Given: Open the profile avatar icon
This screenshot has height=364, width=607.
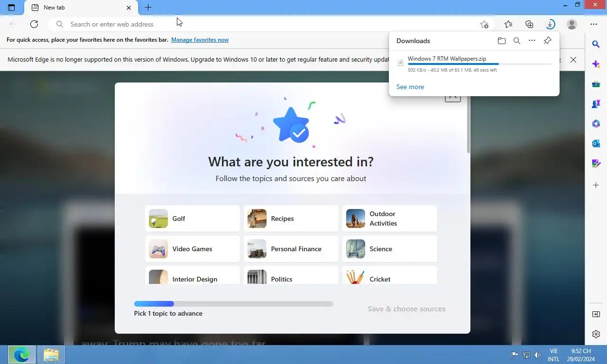Looking at the screenshot, I should click(572, 24).
